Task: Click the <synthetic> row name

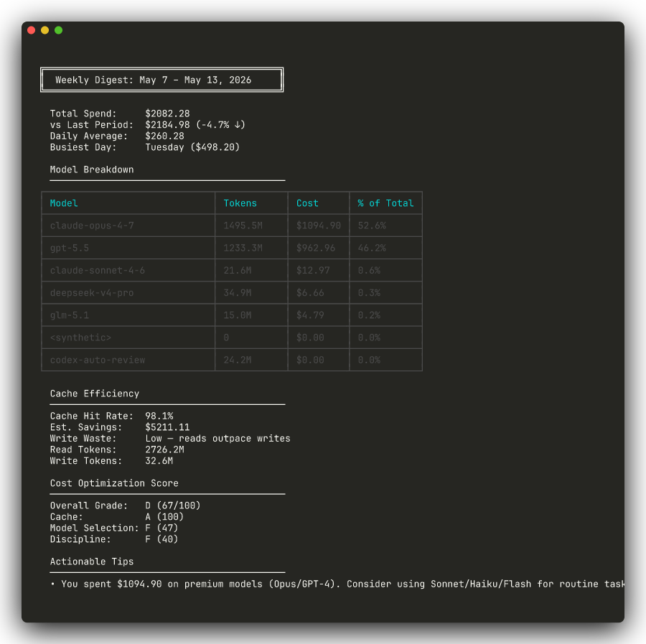Action: click(80, 338)
